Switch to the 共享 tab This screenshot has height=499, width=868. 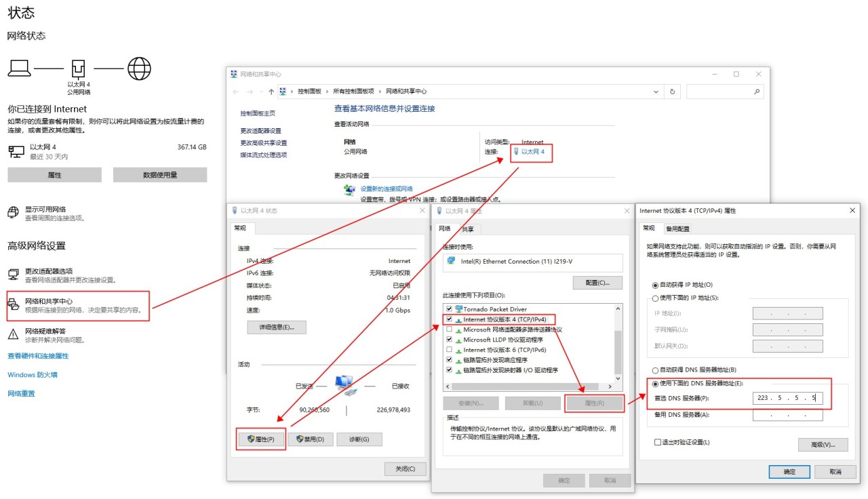468,229
